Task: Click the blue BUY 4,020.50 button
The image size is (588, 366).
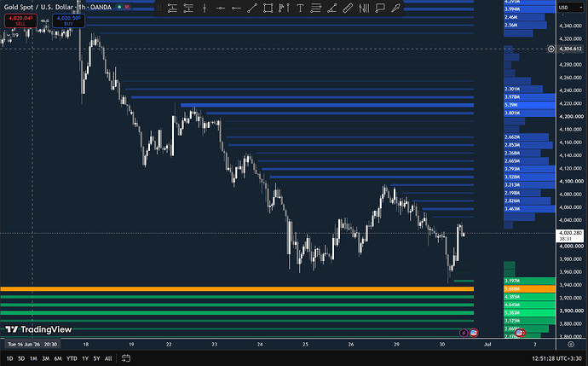Action: 69,20
